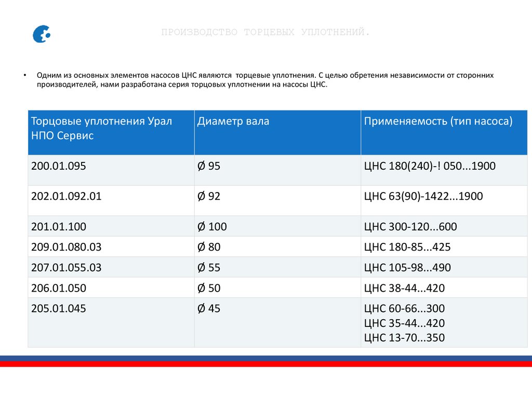The width and height of the screenshot is (532, 398).
Task: Select cell 'Ø 92'
Action: [277, 200]
